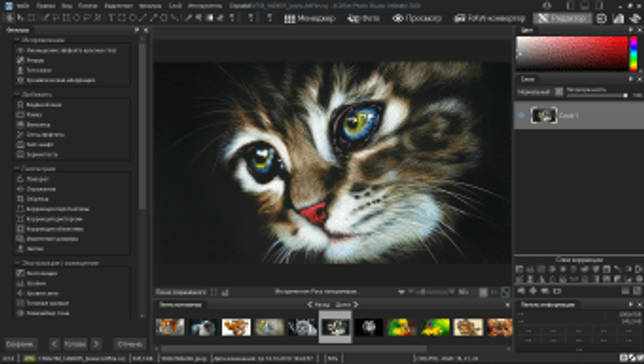Open the Менеджер module
Screen dimensions: 644x364
[310, 18]
